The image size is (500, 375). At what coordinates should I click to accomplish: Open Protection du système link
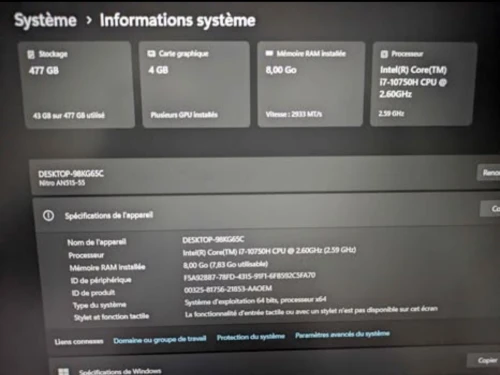click(251, 337)
